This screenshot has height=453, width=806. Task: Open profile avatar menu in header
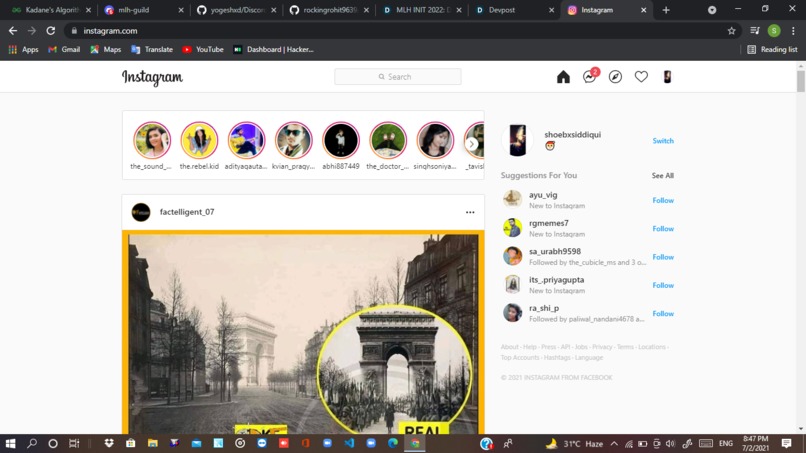[667, 77]
